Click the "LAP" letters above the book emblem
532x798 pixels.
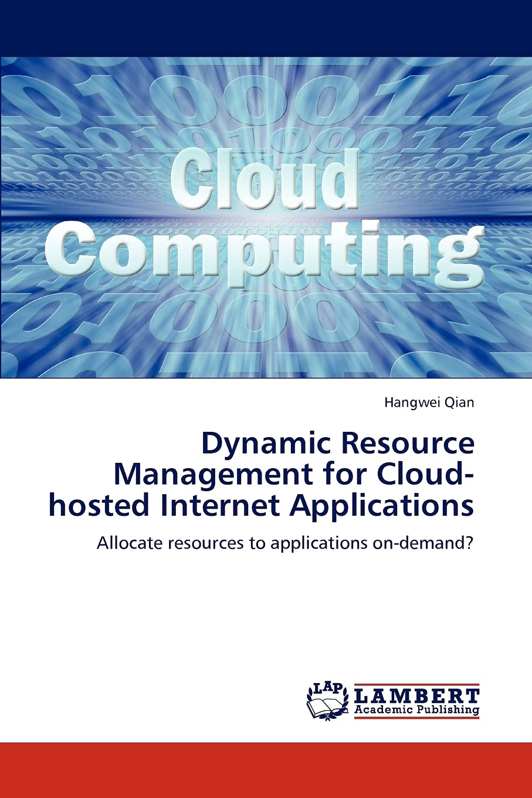[x=327, y=689]
